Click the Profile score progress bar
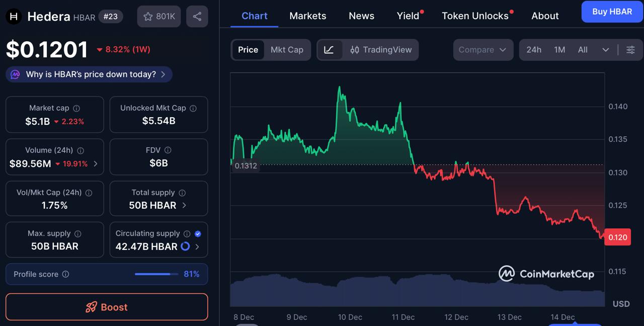The width and height of the screenshot is (644, 326). click(x=156, y=274)
